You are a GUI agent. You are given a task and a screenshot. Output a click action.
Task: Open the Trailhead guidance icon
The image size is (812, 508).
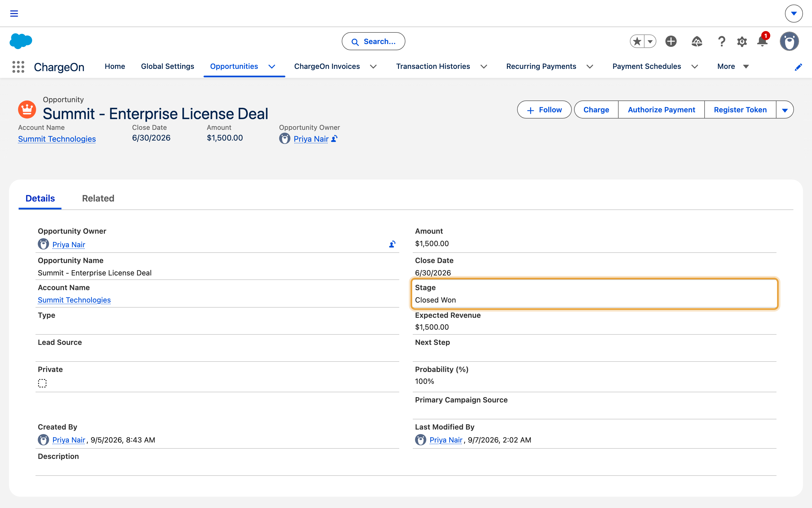point(697,41)
